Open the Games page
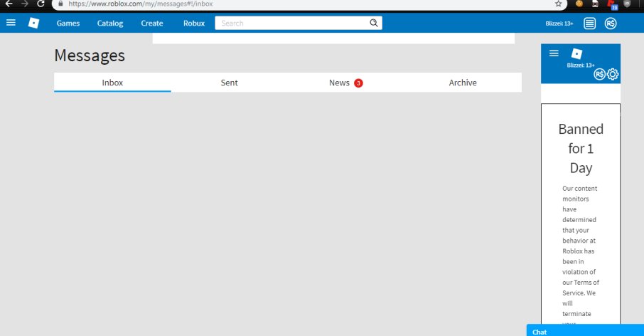Screen dimensions: 644x336 coord(68,23)
